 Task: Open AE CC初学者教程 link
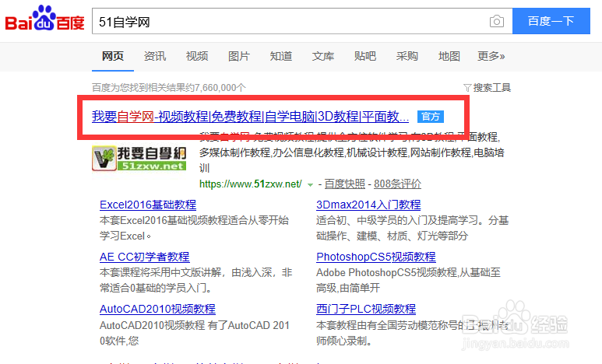pyautogui.click(x=144, y=257)
